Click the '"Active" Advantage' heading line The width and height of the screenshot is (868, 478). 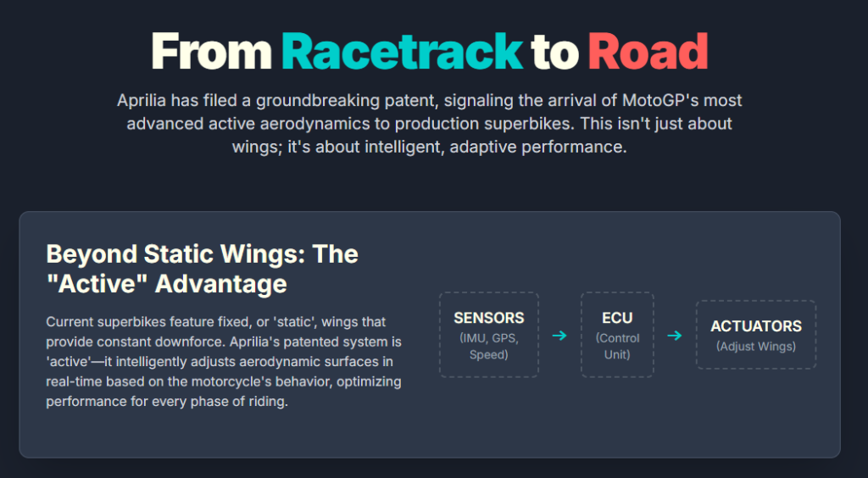click(166, 283)
